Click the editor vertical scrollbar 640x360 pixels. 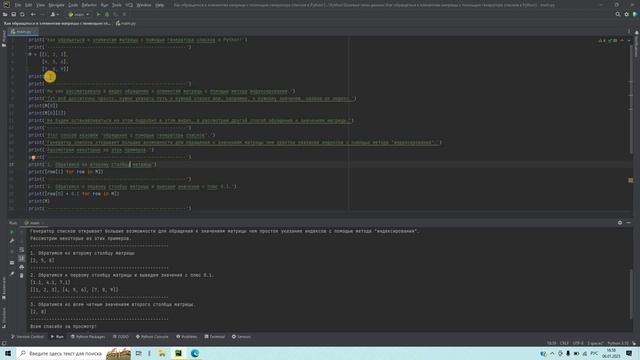(x=631, y=98)
